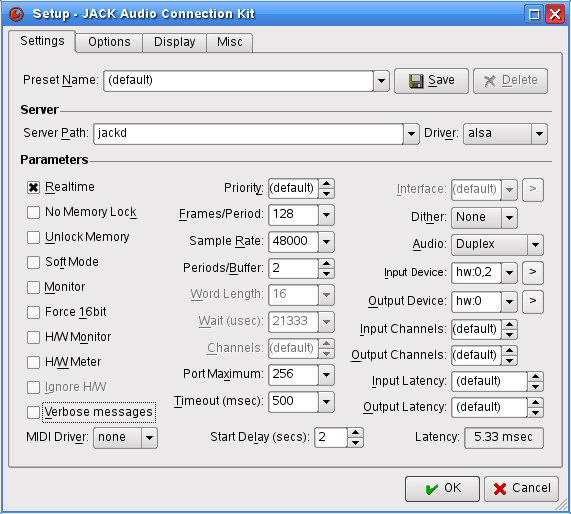Increase the Start Delay (secs) value
Viewport: 571px width, 514px height.
pyautogui.click(x=355, y=432)
